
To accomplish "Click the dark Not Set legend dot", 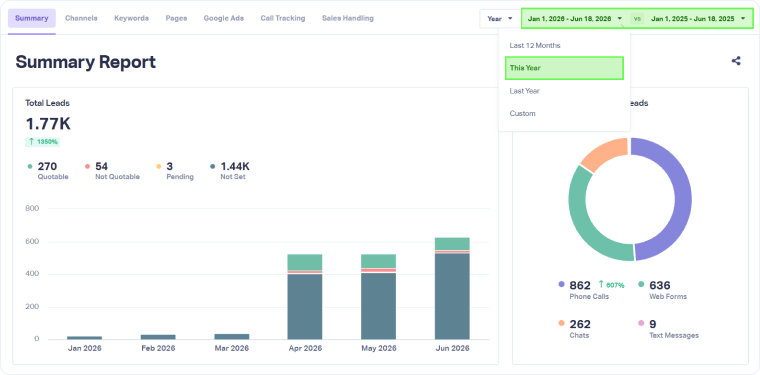I will (x=212, y=167).
